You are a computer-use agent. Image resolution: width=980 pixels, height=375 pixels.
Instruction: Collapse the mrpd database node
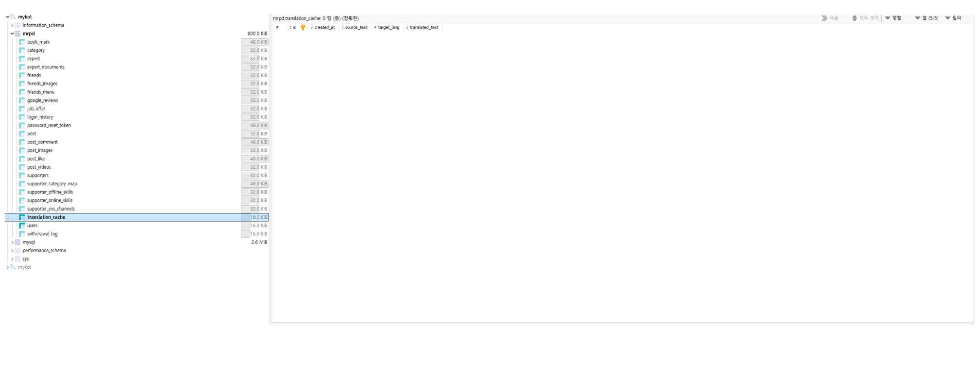pos(12,34)
